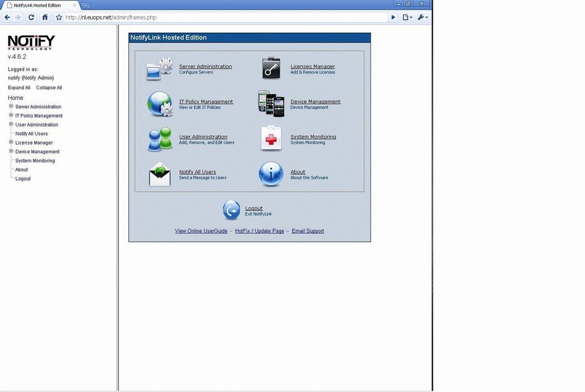The image size is (585, 392).
Task: Open the System Monitoring first-aid icon
Action: coord(271,138)
